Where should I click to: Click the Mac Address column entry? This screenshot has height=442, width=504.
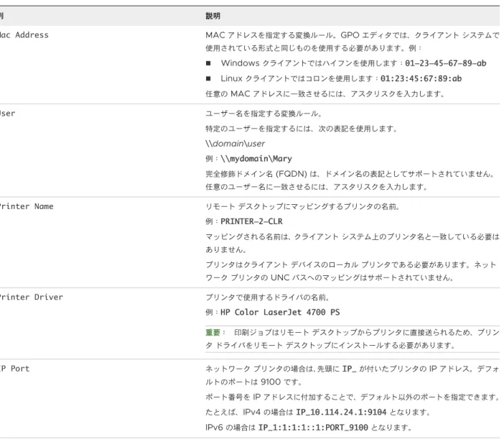(24, 34)
